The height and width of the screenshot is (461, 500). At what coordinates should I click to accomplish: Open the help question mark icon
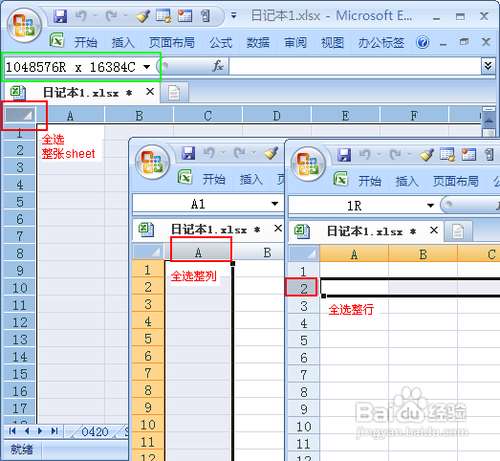[x=423, y=42]
